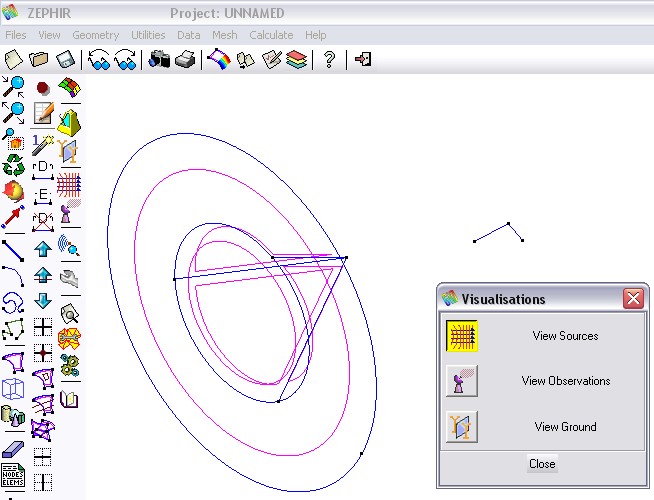Click the redo glasses icon
This screenshot has height=500, width=654.
(126, 60)
